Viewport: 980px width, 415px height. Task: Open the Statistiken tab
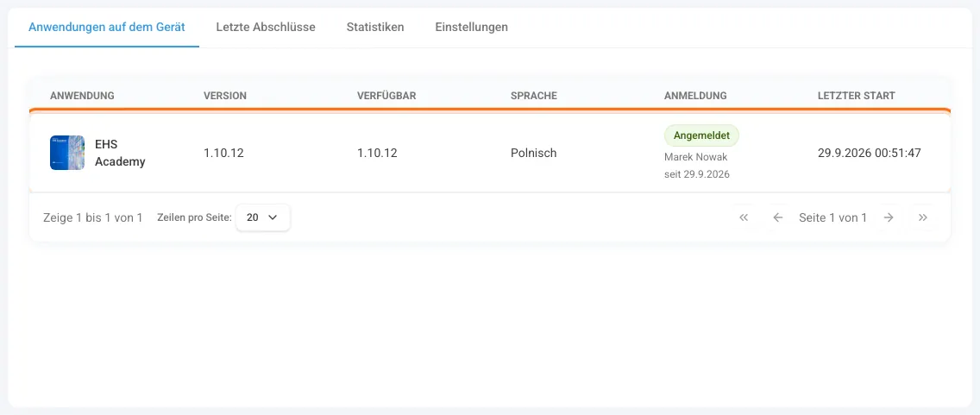click(x=375, y=28)
